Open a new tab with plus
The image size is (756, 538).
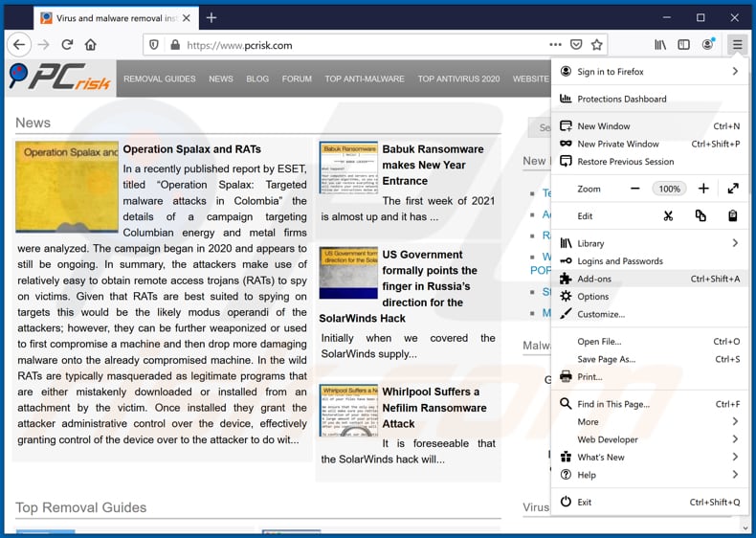click(x=211, y=18)
